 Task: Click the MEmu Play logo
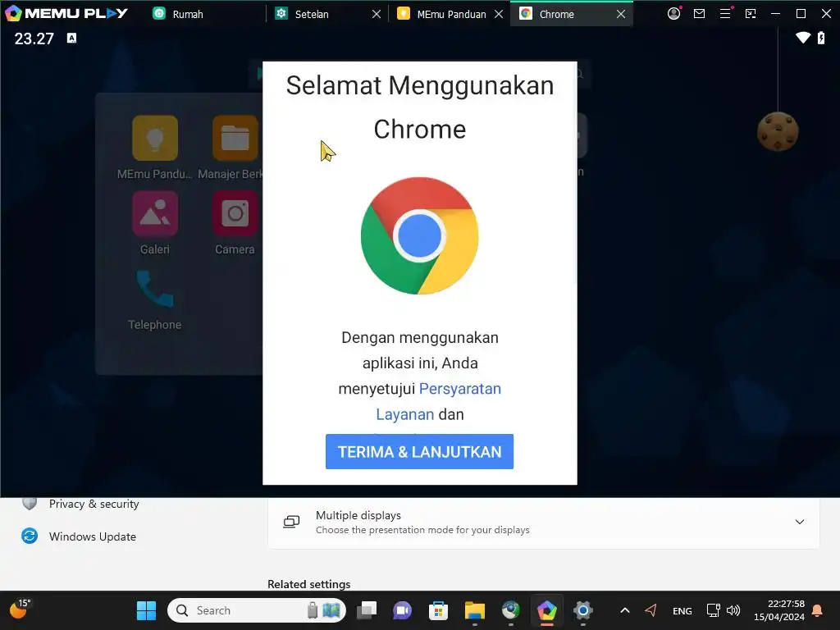point(66,13)
